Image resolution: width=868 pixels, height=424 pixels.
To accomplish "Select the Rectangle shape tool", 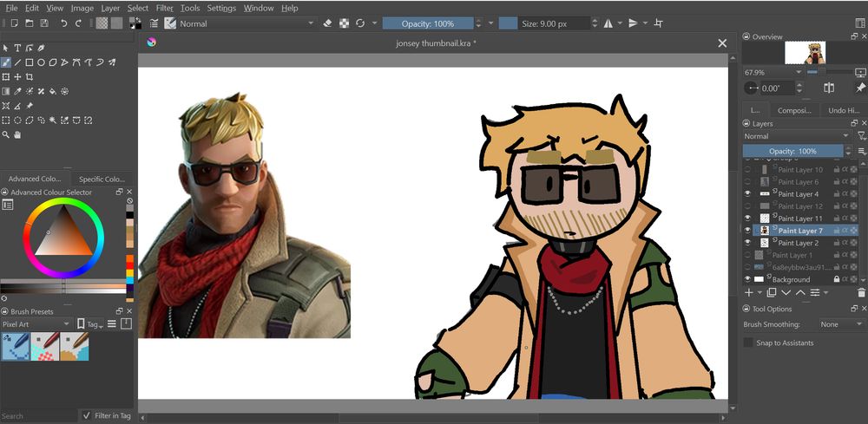I will [29, 62].
